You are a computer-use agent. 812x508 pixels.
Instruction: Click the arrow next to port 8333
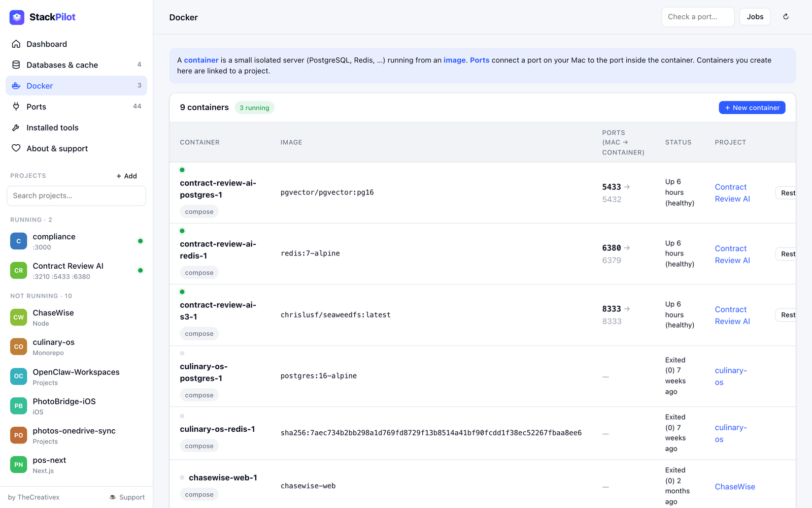pos(627,309)
